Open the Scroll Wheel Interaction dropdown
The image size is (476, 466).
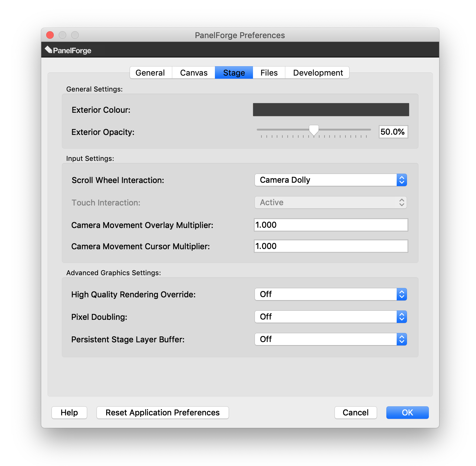coord(330,180)
